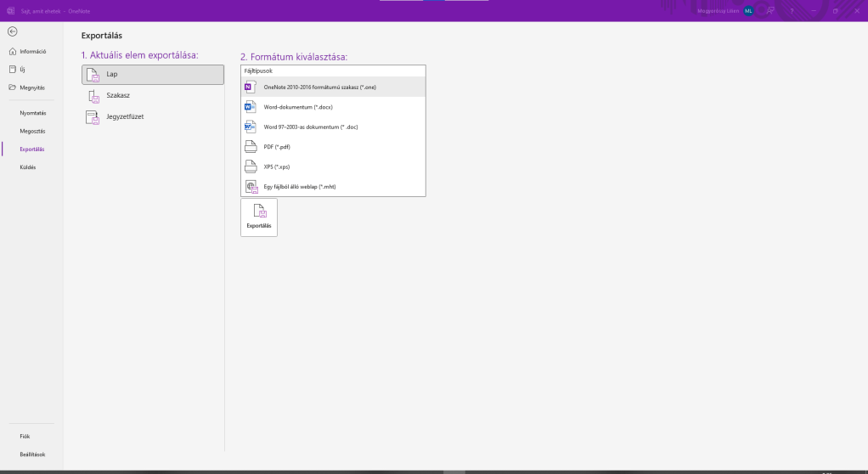The width and height of the screenshot is (868, 474).
Task: Select Új in the left sidebar
Action: [23, 69]
